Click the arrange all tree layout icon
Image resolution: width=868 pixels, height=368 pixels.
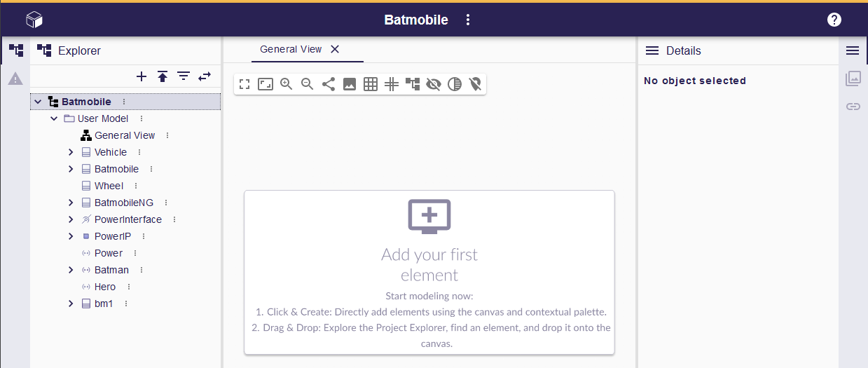tap(413, 85)
